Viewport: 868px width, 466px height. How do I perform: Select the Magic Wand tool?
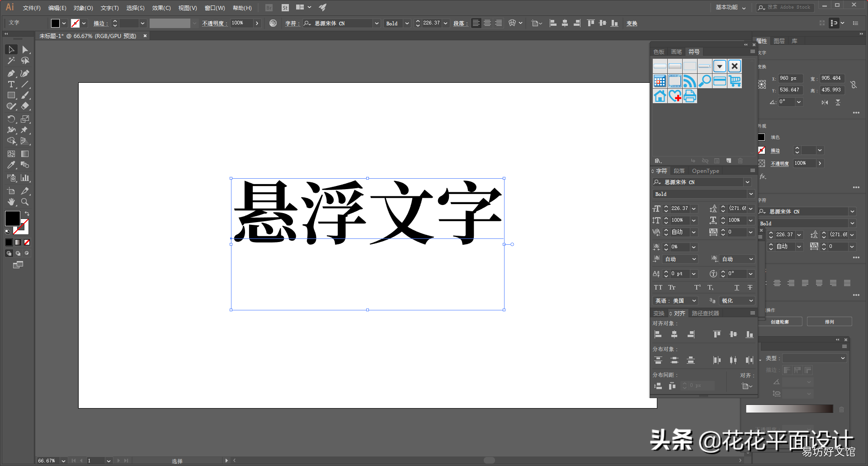point(11,61)
